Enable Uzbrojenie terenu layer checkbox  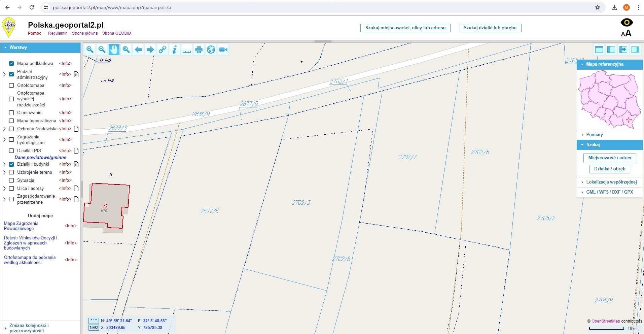click(x=11, y=172)
